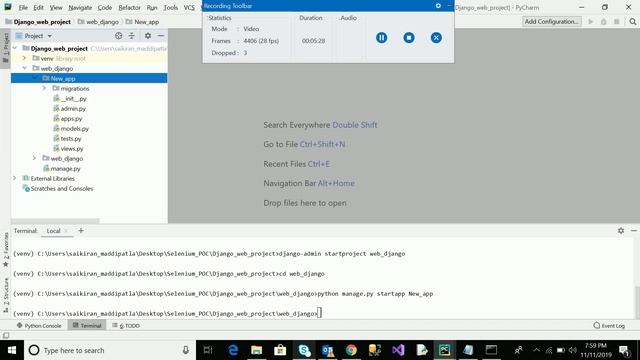
Task: Select Scratches and Consoles node
Action: (x=58, y=189)
